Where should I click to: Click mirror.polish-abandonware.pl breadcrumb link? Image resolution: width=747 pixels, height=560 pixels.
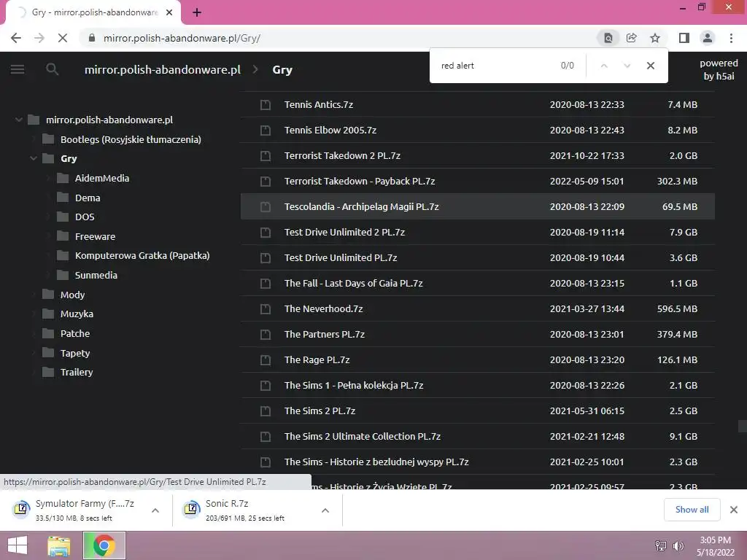[163, 69]
